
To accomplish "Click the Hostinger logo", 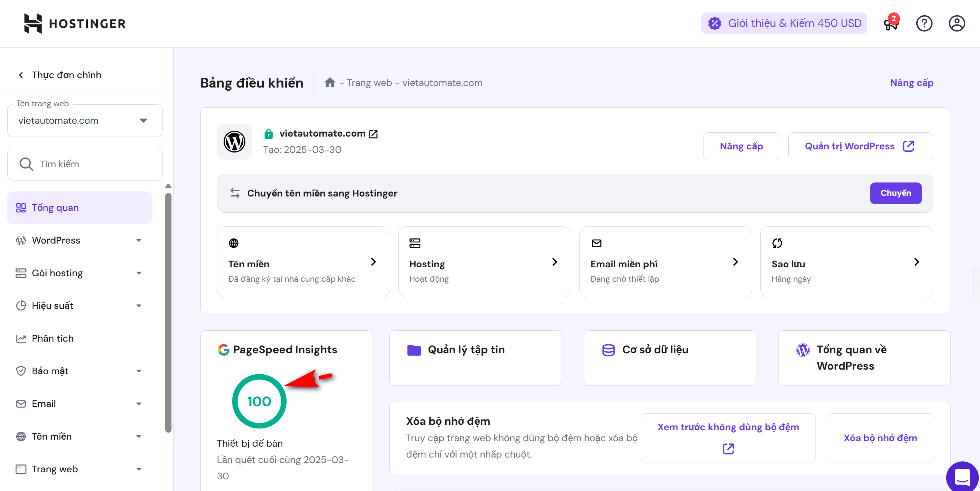I will pyautogui.click(x=75, y=23).
